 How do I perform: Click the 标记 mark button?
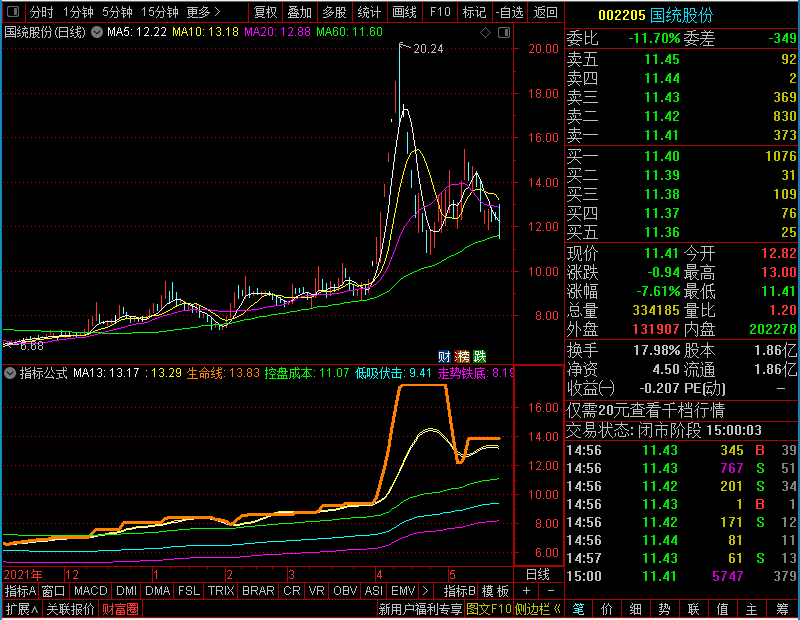tap(474, 12)
